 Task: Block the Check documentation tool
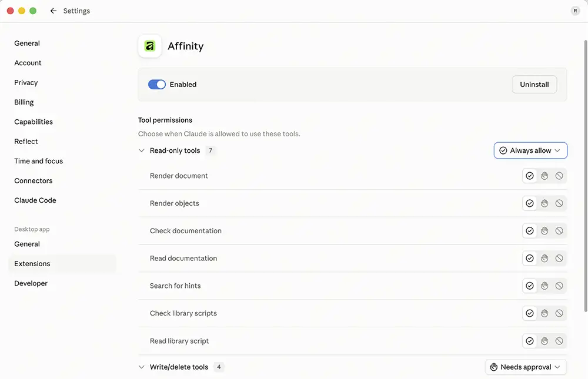coord(559,231)
